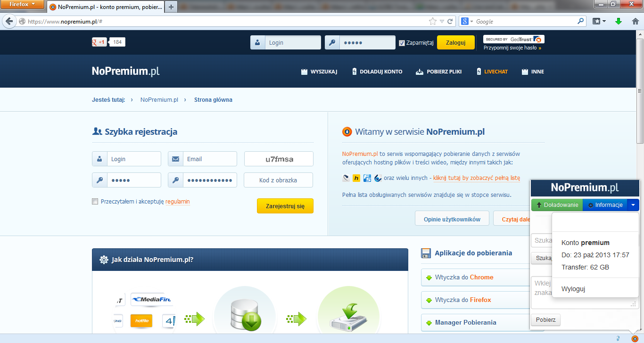This screenshot has width=644, height=343.
Task: Open Wtyczka do Chrome link
Action: coord(476,277)
